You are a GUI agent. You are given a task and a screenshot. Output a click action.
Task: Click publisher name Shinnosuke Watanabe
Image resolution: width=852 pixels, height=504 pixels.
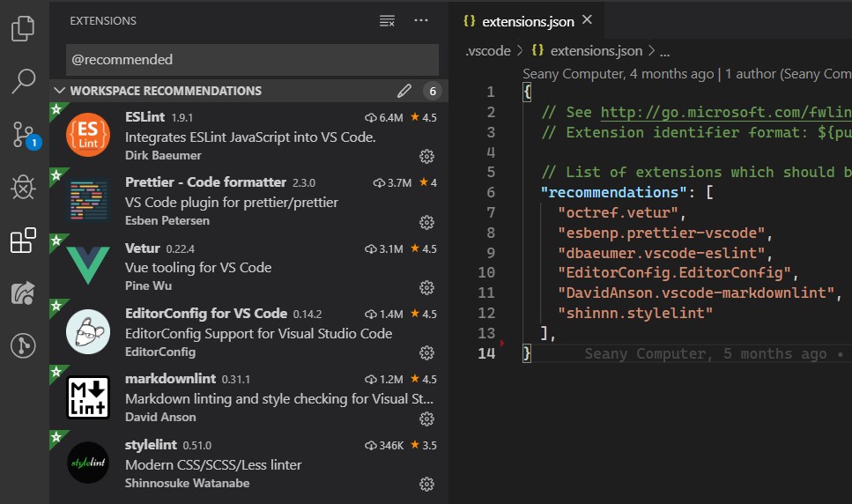point(187,483)
